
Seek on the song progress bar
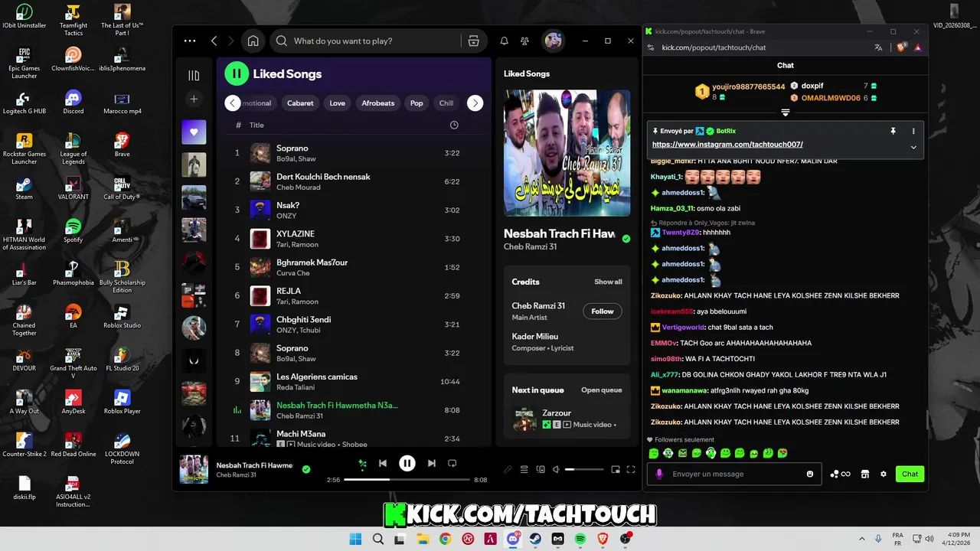(407, 480)
